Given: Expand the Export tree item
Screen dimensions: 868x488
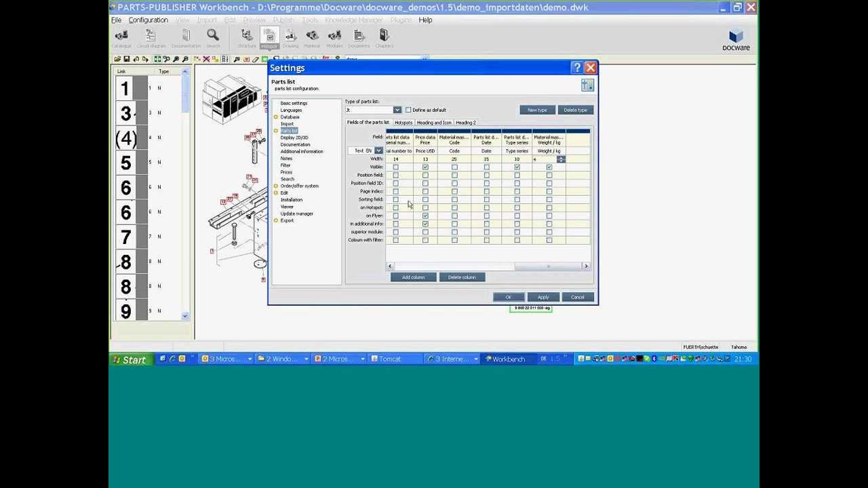Looking at the screenshot, I should 276,220.
